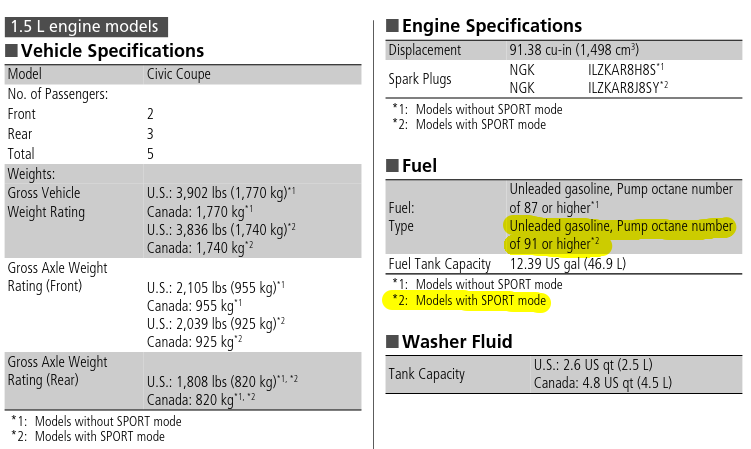Click spark plug code ILZKAR8J8SY

click(628, 87)
